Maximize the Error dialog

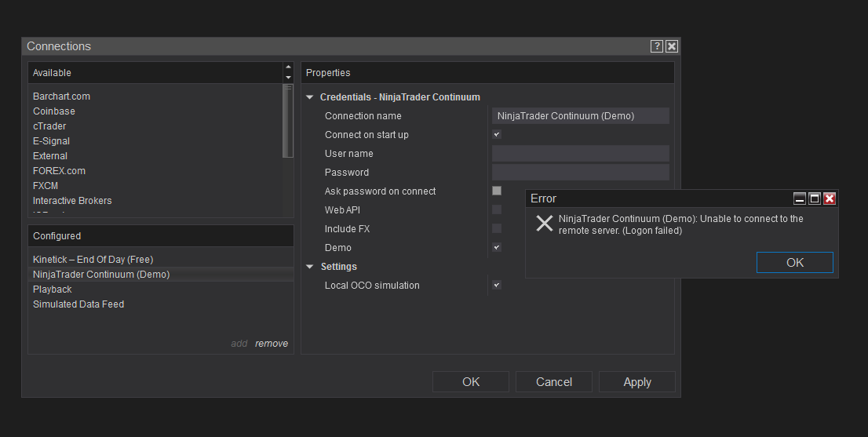point(815,198)
